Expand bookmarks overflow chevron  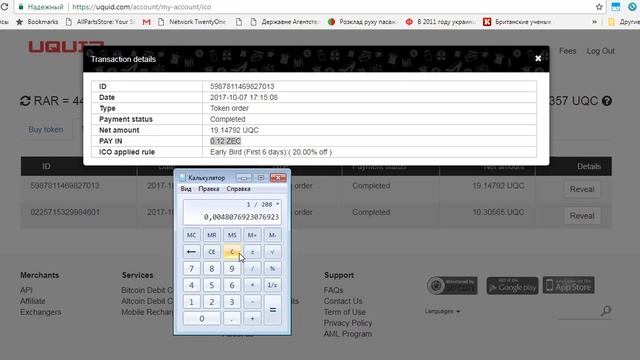tap(594, 22)
